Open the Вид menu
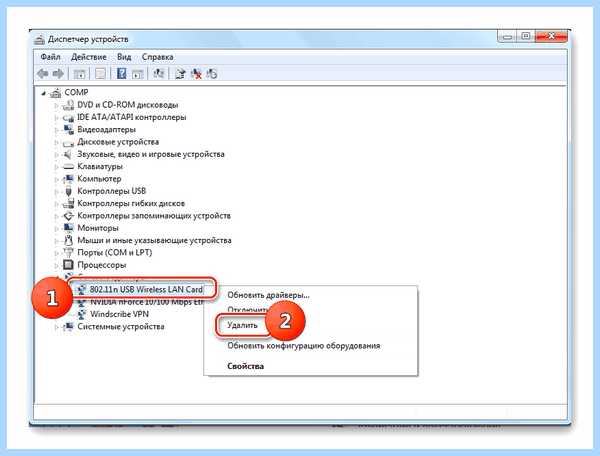 pos(124,57)
